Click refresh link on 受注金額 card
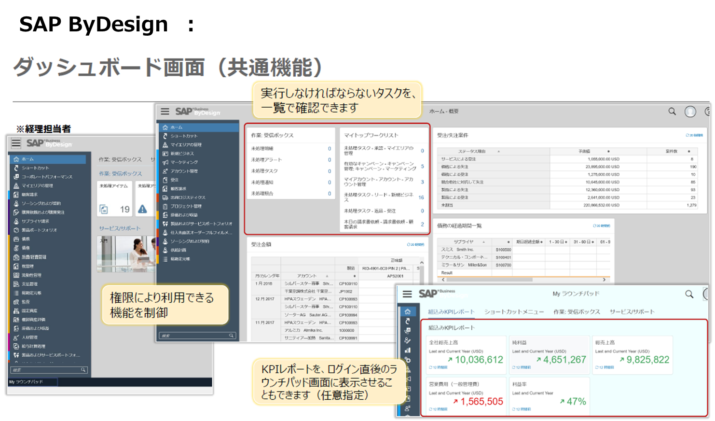 point(415,244)
